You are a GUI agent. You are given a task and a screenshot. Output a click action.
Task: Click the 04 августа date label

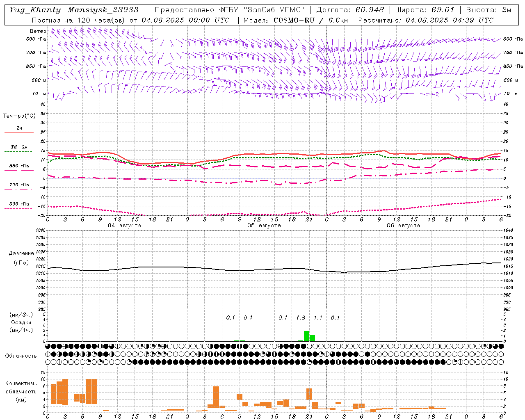pyautogui.click(x=125, y=226)
